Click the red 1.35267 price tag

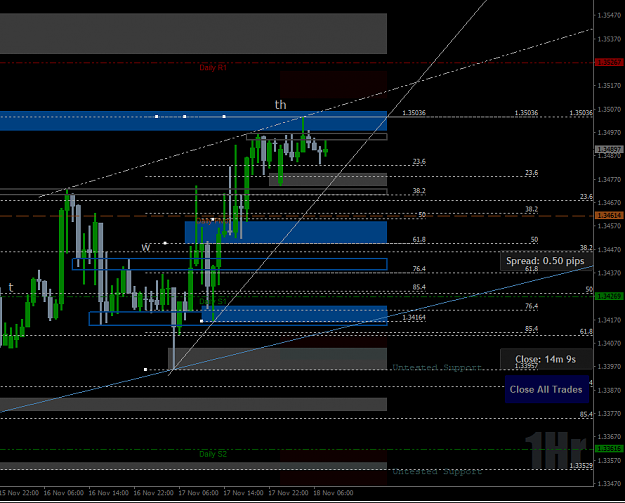609,62
